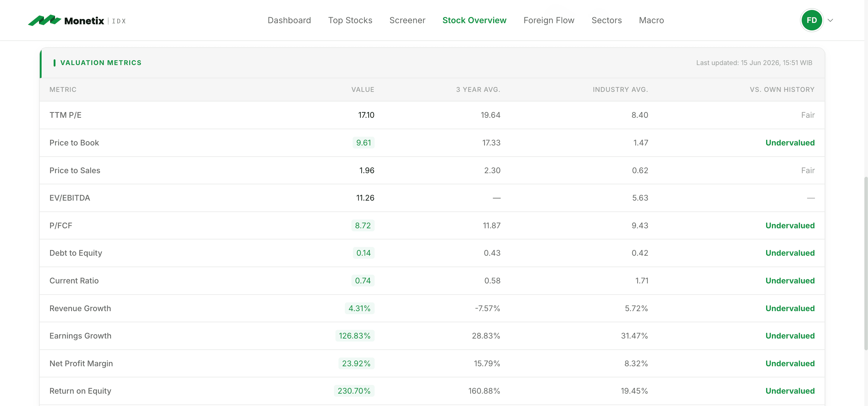Click Return on Equity Undervalued rating

coord(790,391)
